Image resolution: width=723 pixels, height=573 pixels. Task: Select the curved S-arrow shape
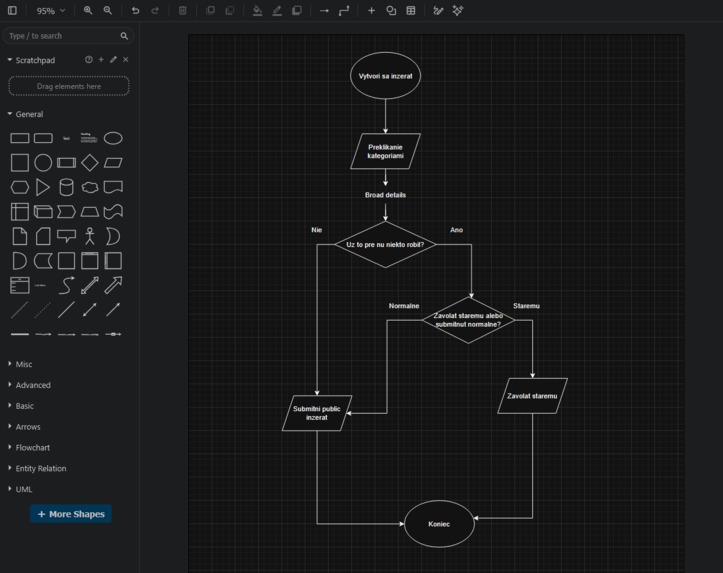(x=66, y=285)
